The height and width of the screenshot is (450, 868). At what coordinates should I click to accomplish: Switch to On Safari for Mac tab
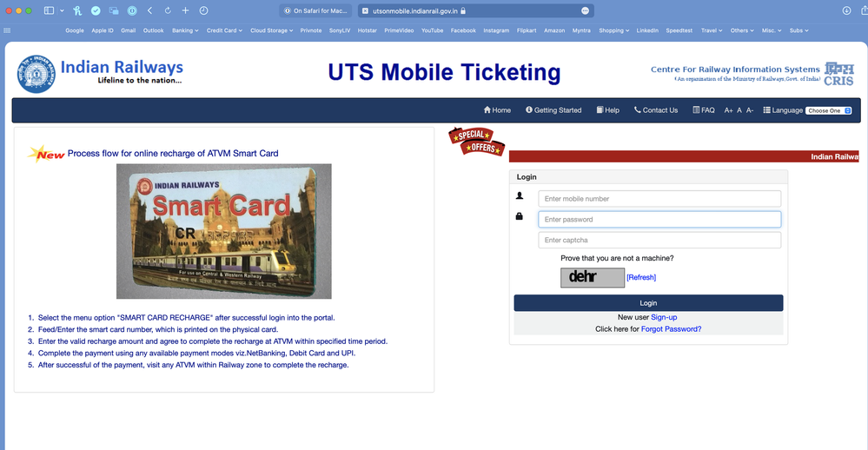pos(315,10)
